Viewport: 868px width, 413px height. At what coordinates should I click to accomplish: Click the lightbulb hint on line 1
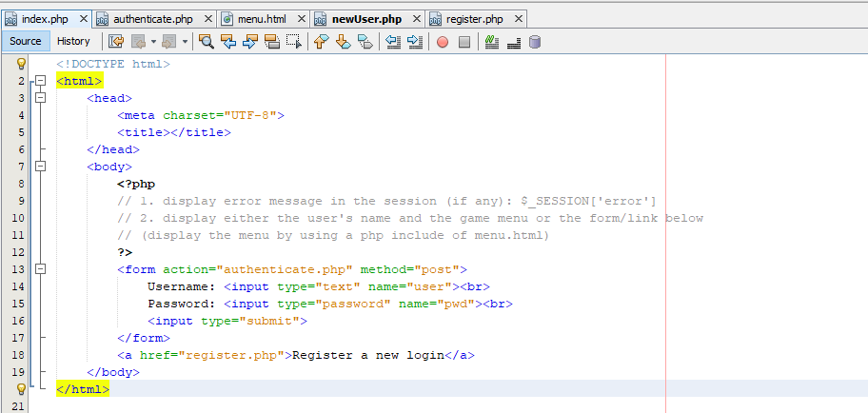point(21,63)
